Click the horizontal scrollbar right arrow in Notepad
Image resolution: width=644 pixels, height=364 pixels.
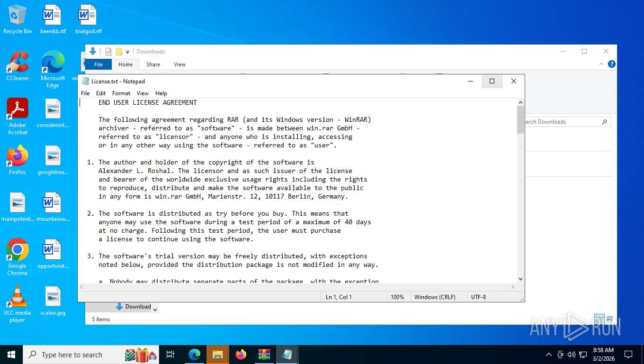(513, 287)
